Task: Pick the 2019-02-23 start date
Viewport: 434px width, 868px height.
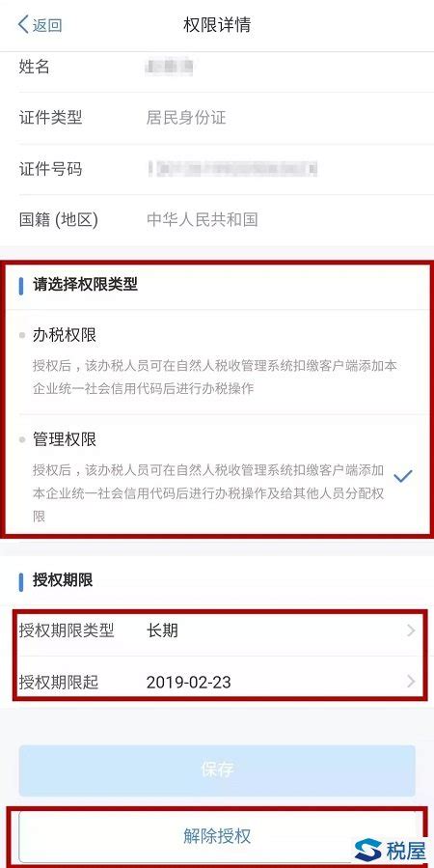Action: [188, 682]
